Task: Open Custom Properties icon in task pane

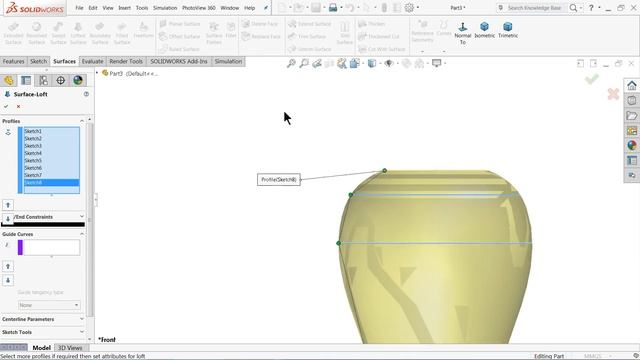Action: click(632, 160)
